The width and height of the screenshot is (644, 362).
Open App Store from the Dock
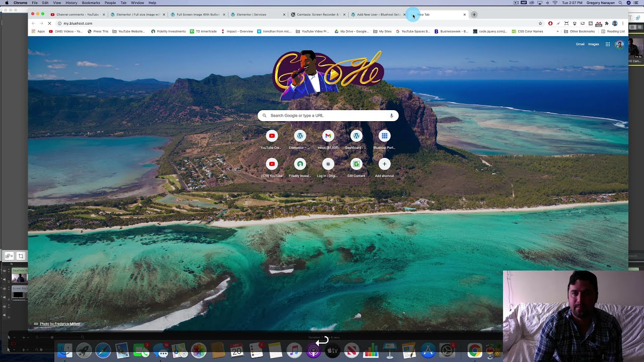tap(428, 350)
